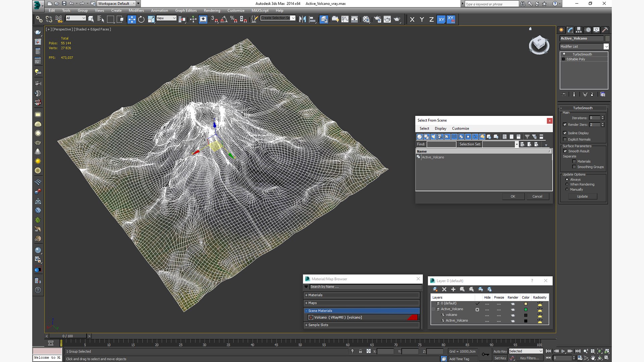The image size is (644, 362).
Task: Expand the Materials group in Material Browser
Action: 362,295
